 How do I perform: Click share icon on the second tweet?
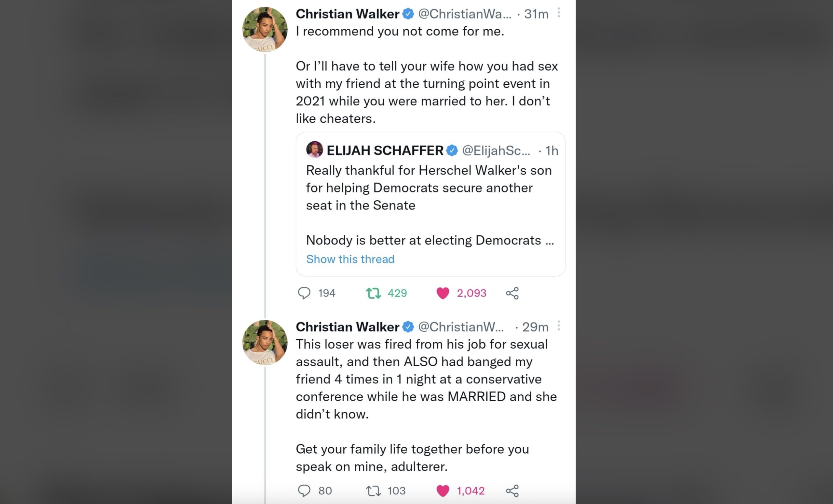coord(512,490)
